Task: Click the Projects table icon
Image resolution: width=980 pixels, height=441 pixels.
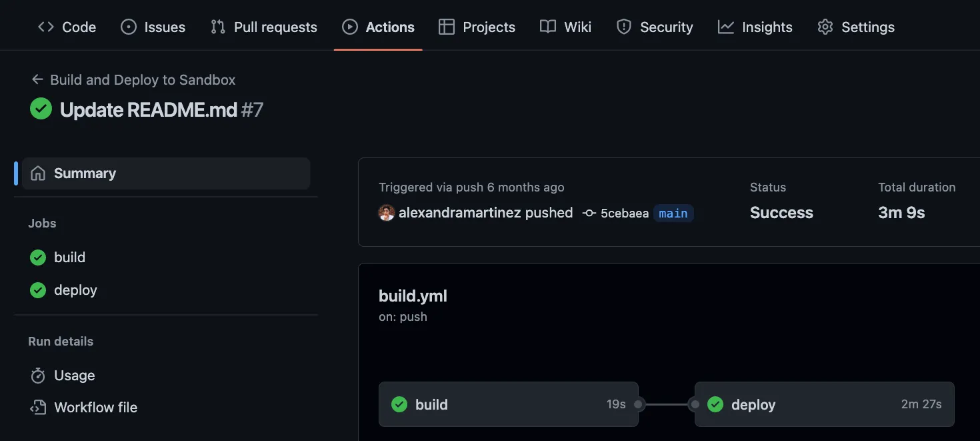Action: point(447,27)
